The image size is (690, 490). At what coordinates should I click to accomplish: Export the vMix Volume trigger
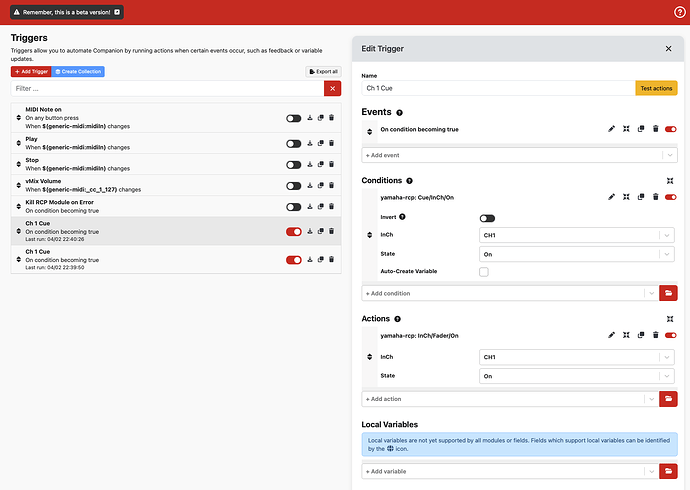[x=310, y=185]
